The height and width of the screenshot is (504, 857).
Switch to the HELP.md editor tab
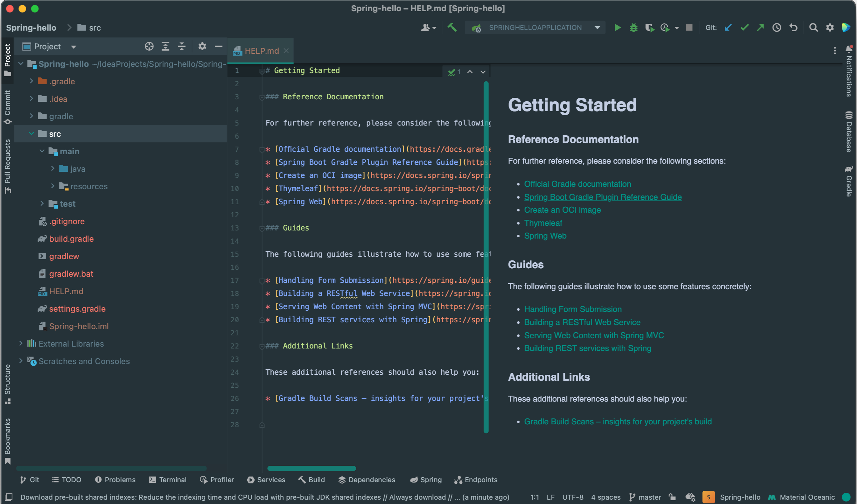coord(261,51)
